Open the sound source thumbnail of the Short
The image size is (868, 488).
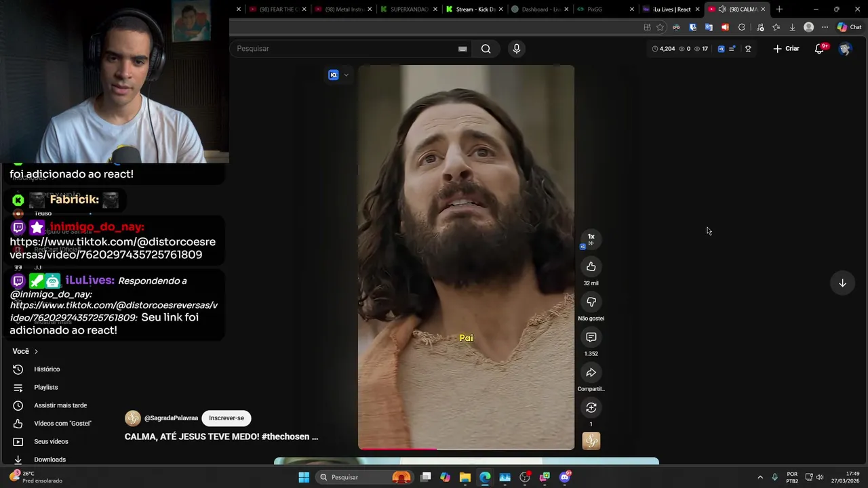[x=591, y=441]
